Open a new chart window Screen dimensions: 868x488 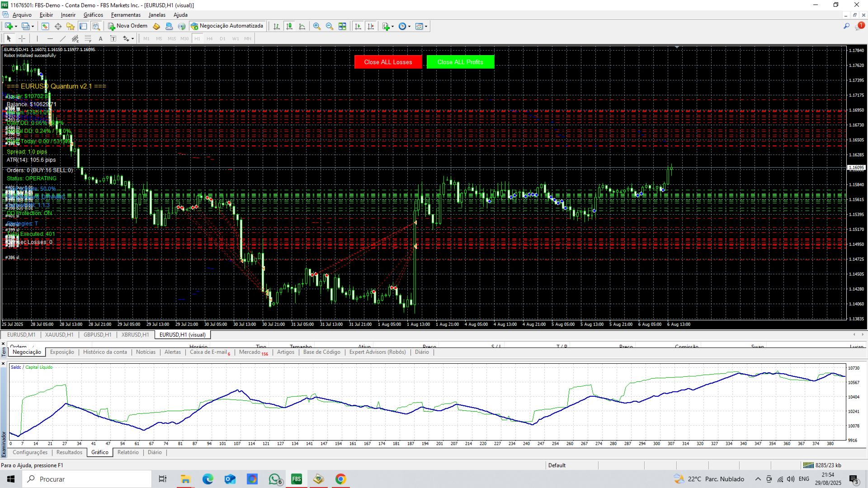[x=9, y=26]
